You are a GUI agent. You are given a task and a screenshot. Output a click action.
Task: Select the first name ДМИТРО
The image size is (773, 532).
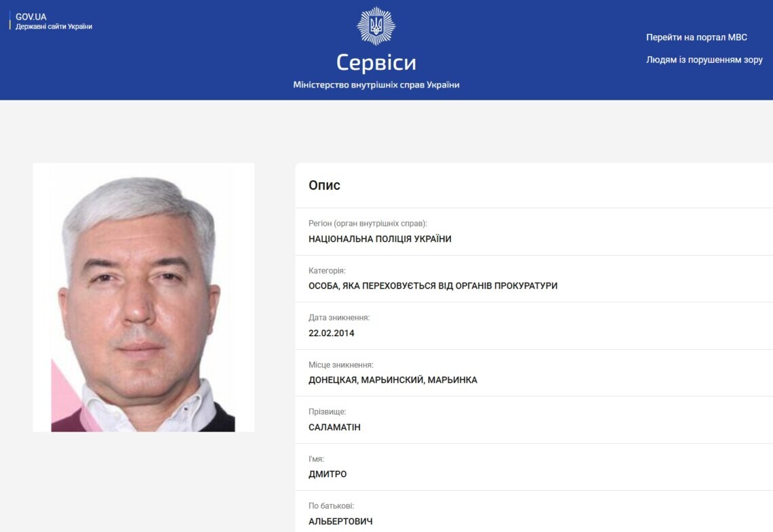328,474
